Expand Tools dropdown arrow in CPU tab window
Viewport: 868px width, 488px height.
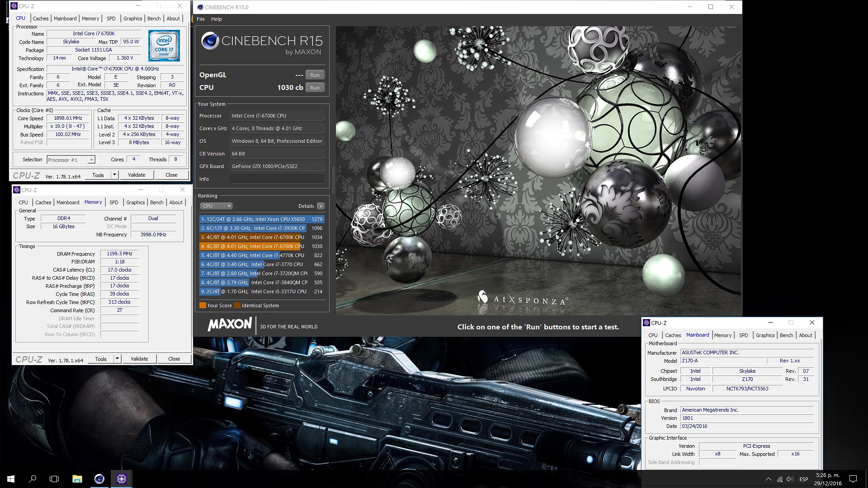click(x=114, y=175)
